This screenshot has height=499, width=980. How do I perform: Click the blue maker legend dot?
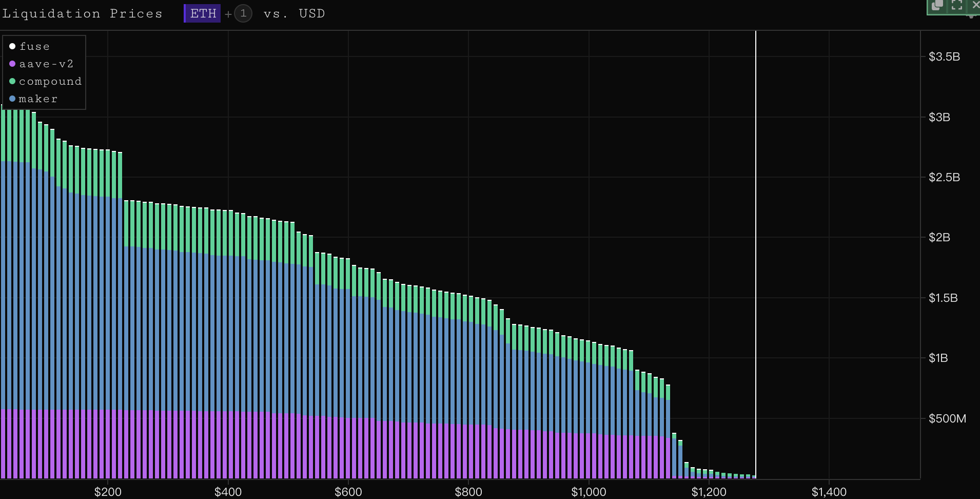[x=12, y=99]
